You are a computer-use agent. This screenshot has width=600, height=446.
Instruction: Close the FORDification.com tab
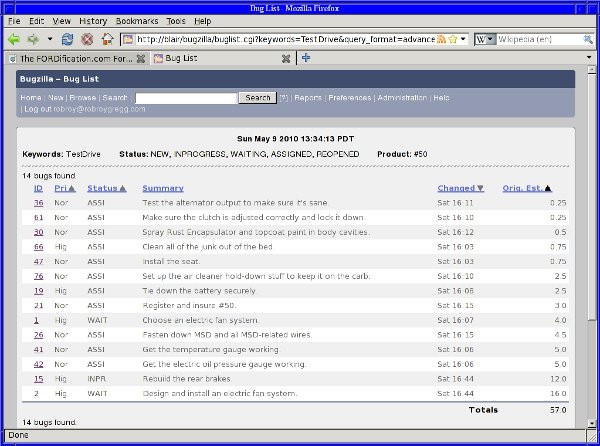tap(141, 59)
